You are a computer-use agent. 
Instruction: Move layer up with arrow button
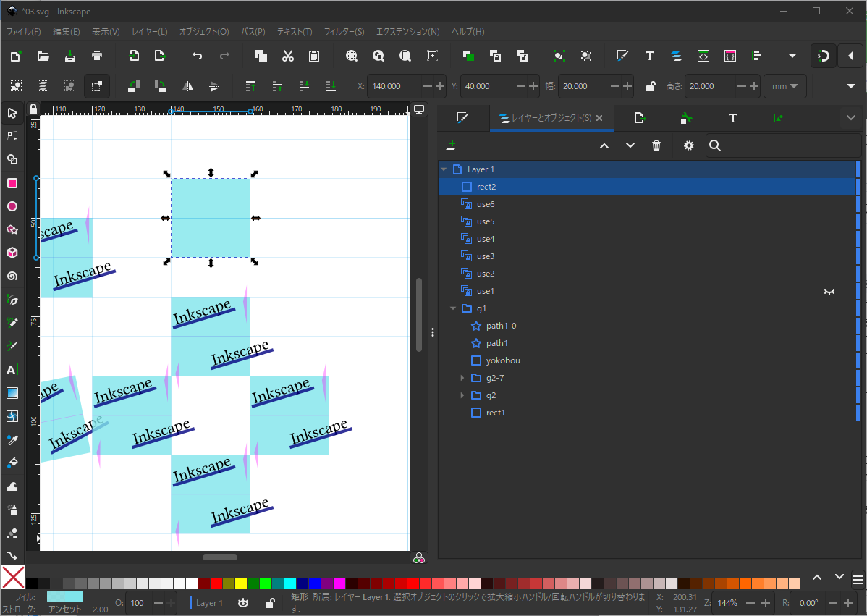[x=604, y=145]
